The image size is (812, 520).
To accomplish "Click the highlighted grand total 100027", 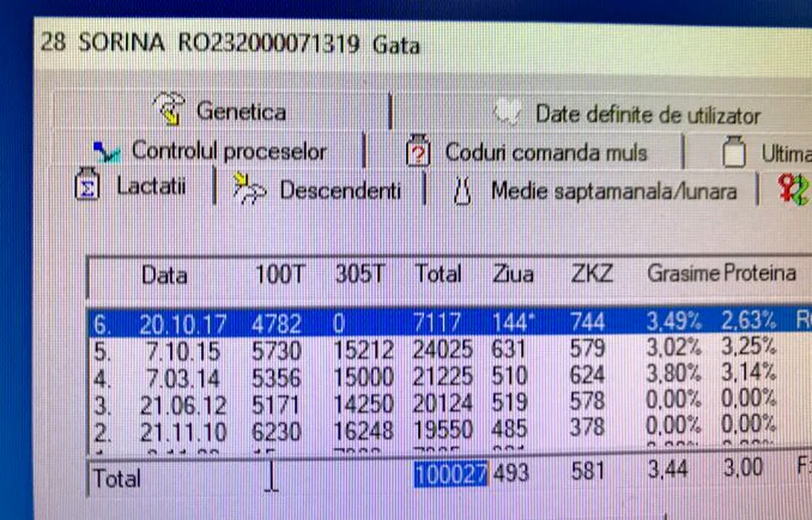I will pos(451,473).
